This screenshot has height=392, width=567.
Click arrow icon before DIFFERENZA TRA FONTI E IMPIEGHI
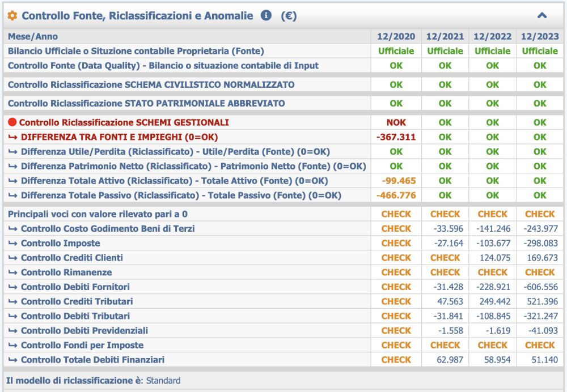(12, 137)
